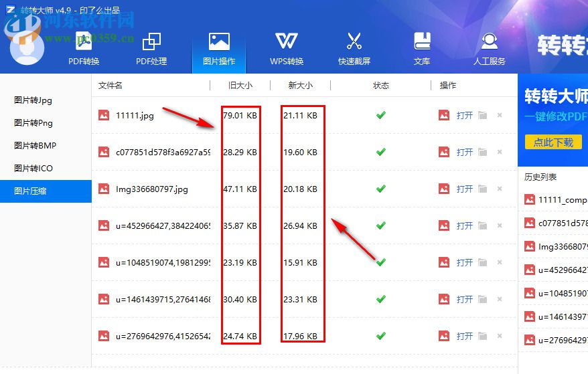Remove c077851d578f3a6927a5 row with X
The image size is (588, 374).
[500, 152]
